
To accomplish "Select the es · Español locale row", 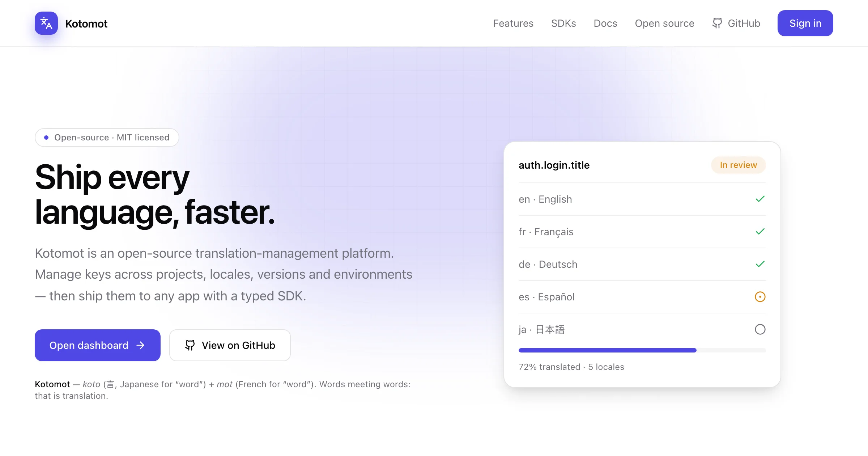I will point(642,297).
